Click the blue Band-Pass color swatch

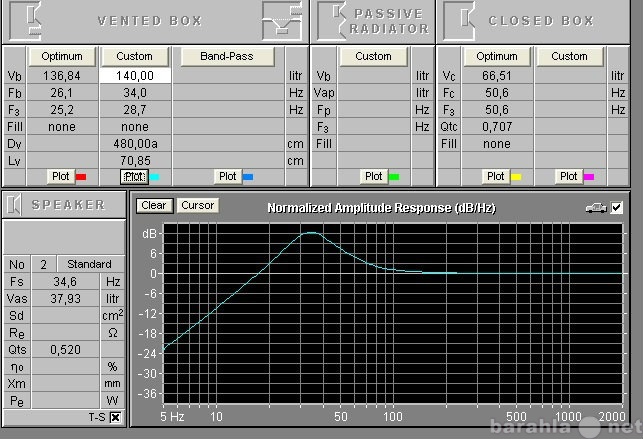click(248, 177)
